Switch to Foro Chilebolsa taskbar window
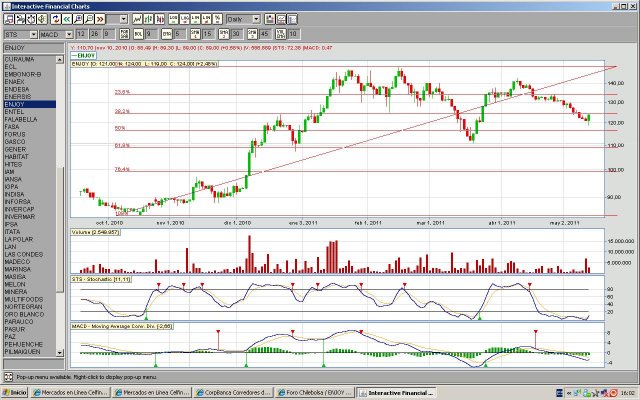 [315, 392]
